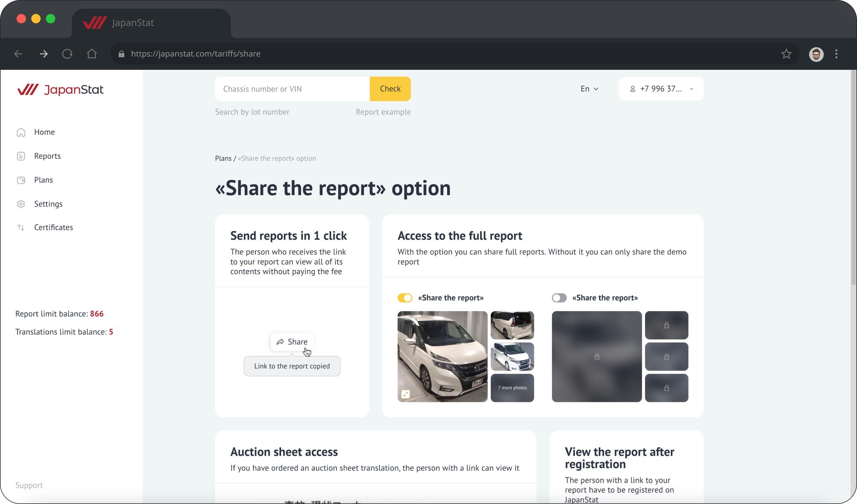Click the Share button
The height and width of the screenshot is (504, 857).
point(292,341)
